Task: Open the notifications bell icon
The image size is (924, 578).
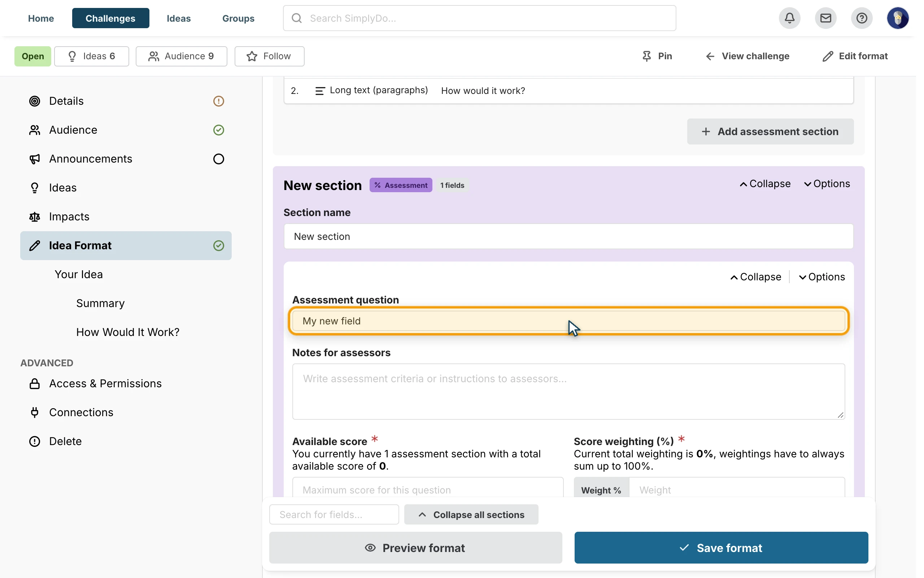Action: (789, 18)
